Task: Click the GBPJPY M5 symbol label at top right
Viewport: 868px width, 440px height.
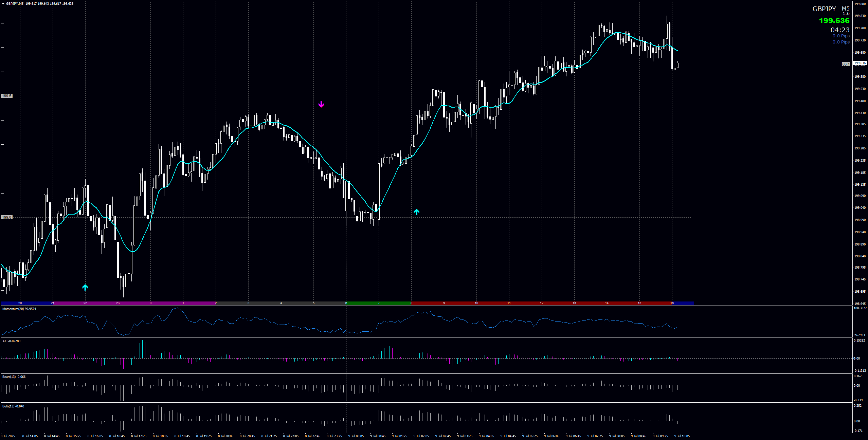Action: 831,9
